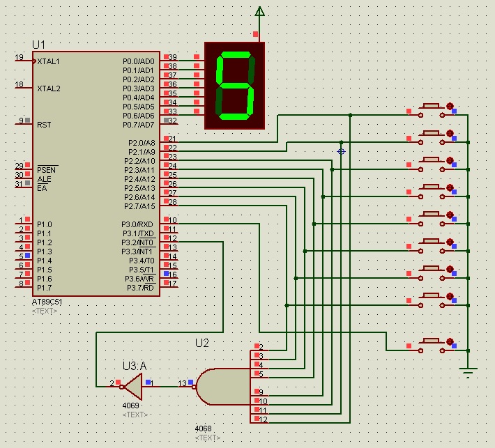Click the <TEXT> placeholder under 4068
This screenshot has width=495, height=448.
pyautogui.click(x=208, y=438)
